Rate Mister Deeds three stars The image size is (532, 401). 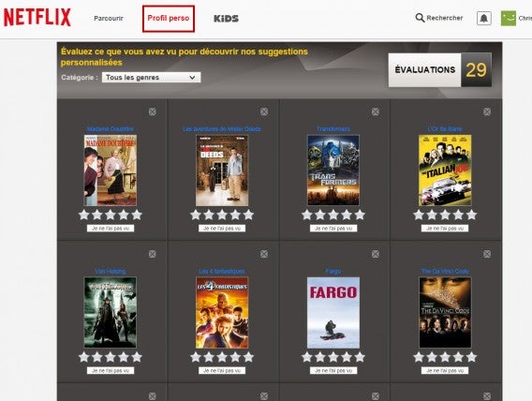[x=222, y=215]
